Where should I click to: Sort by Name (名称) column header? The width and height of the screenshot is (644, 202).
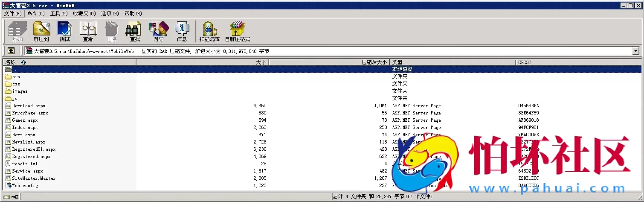coord(69,62)
